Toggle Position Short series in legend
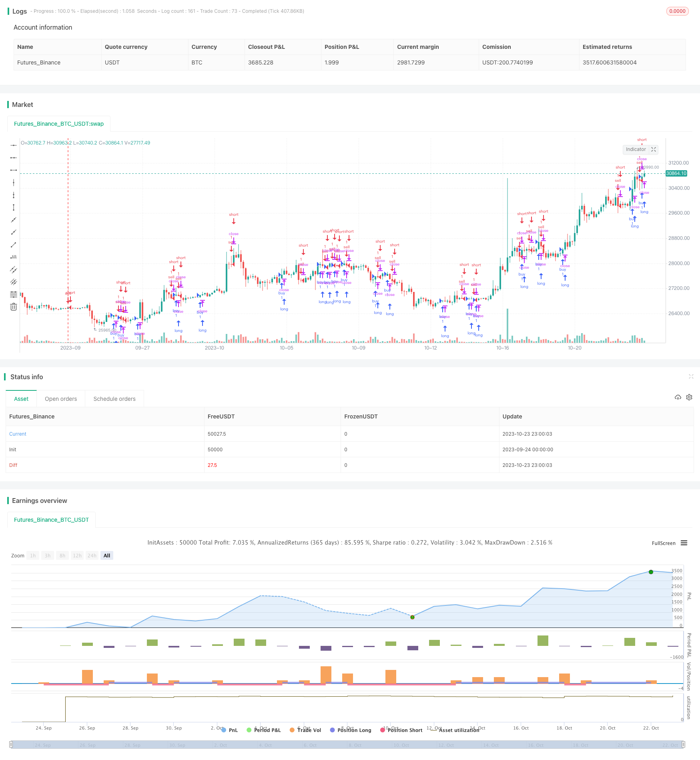Image resolution: width=700 pixels, height=760 pixels. point(401,730)
